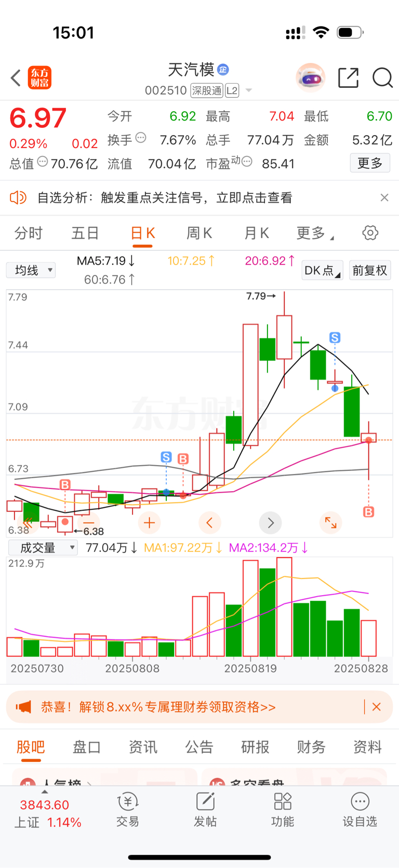Tap 自选分析 signal notice text
The image size is (399, 868).
(165, 198)
